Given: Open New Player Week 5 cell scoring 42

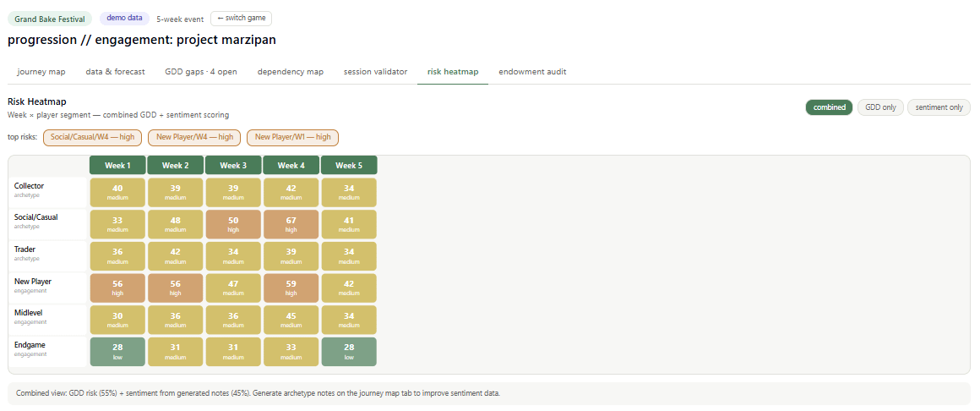Looking at the screenshot, I should pos(349,288).
